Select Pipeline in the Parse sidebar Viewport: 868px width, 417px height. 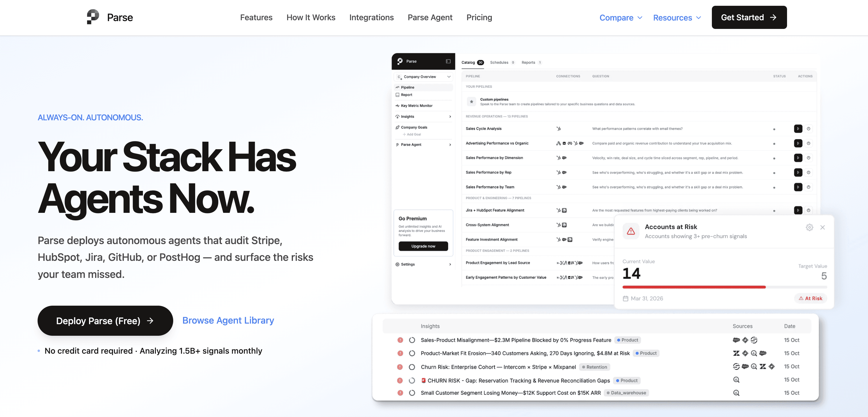tap(408, 87)
